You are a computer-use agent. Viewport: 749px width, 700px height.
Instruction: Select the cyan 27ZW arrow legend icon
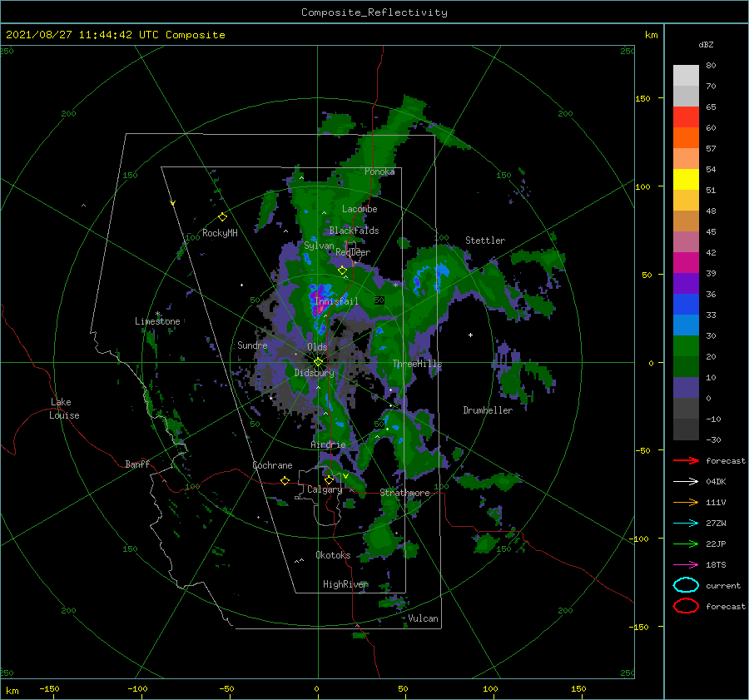click(686, 524)
